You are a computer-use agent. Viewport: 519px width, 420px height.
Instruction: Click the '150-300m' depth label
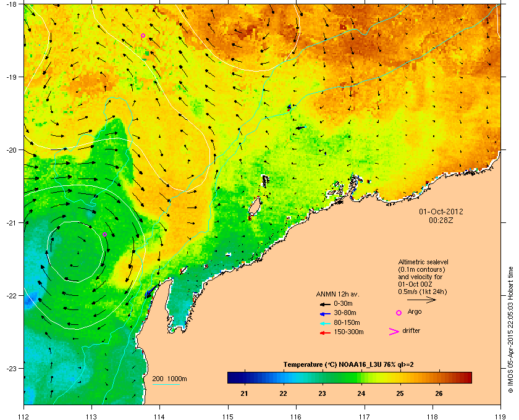tap(348, 332)
